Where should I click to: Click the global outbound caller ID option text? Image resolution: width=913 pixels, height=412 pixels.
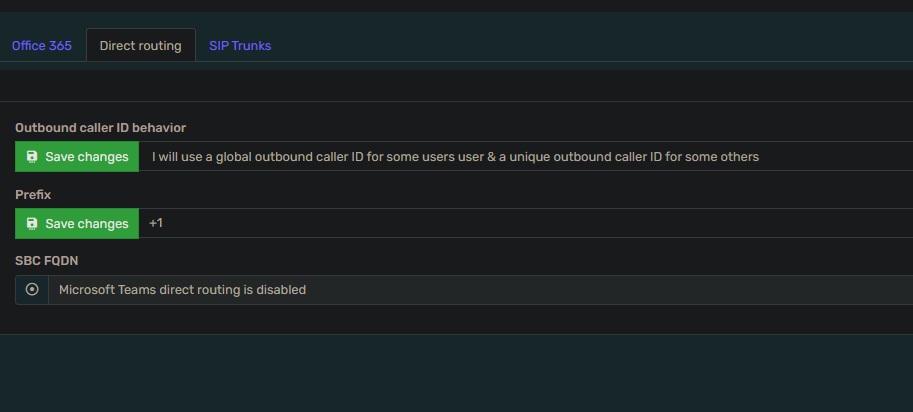pos(455,157)
